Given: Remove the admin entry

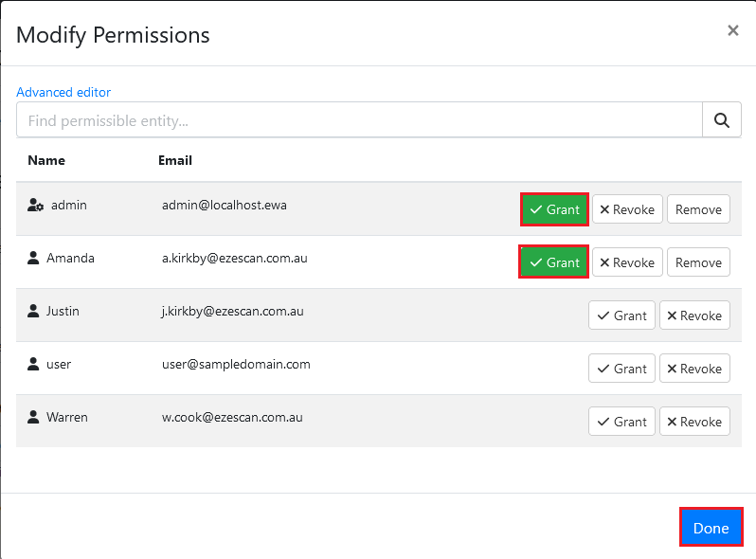Looking at the screenshot, I should point(698,209).
